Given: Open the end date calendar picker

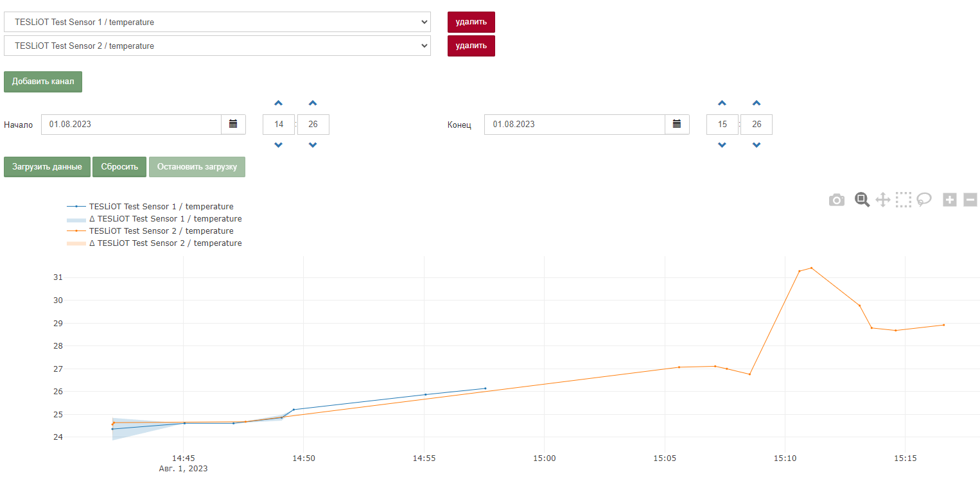Looking at the screenshot, I should pyautogui.click(x=677, y=125).
